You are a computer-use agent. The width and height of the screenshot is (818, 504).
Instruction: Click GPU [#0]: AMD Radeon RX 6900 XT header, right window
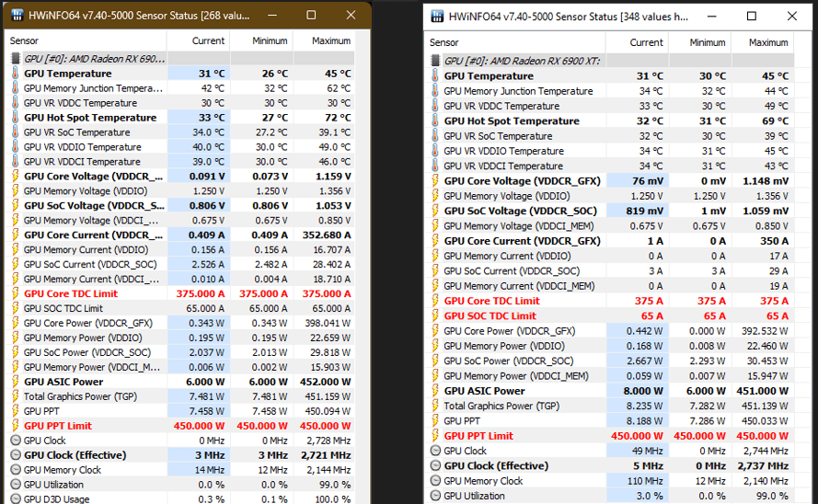522,61
